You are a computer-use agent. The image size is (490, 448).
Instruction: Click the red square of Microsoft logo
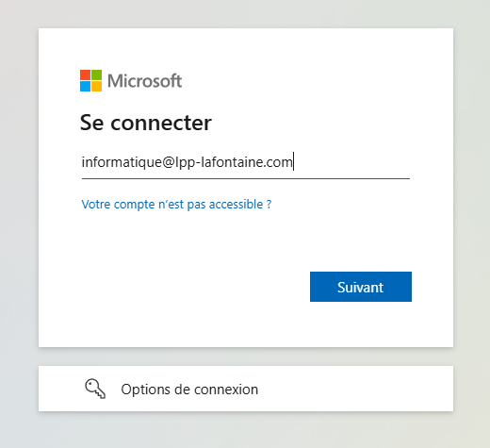click(x=85, y=75)
